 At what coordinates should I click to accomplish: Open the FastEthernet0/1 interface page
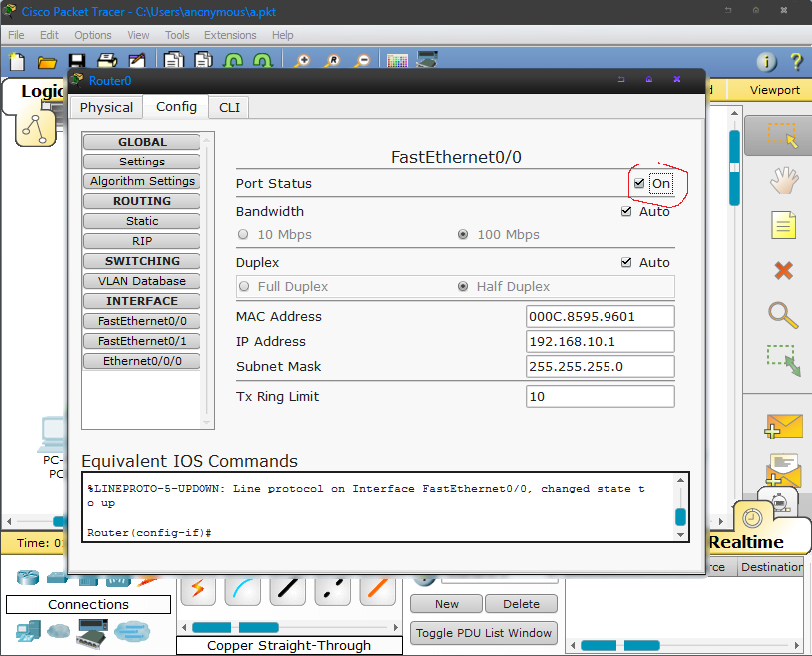tap(142, 341)
